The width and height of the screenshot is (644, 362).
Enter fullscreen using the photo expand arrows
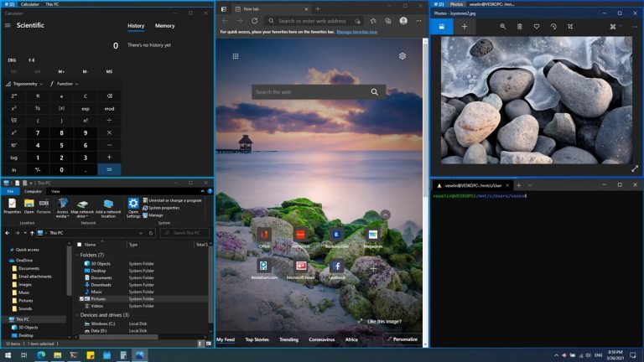click(635, 168)
